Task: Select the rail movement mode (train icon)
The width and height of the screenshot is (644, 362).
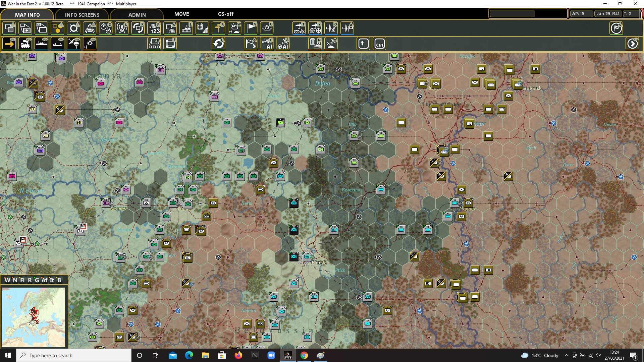Action: click(25, 44)
